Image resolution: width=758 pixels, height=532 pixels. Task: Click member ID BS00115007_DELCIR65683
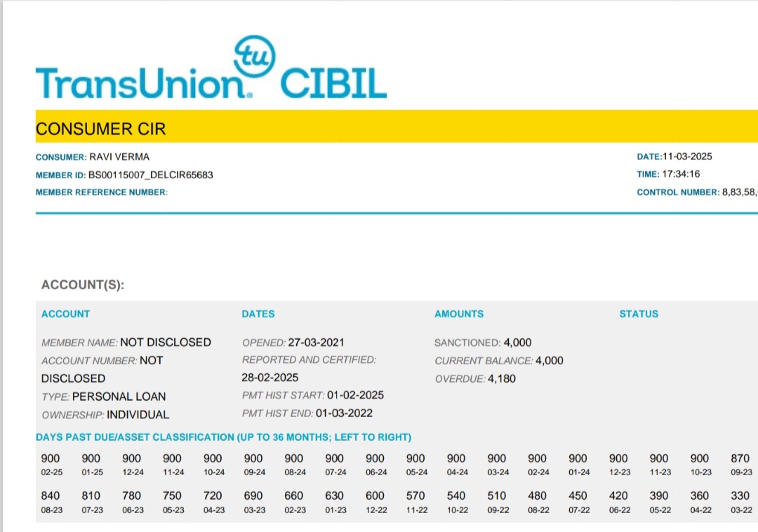[x=150, y=175]
